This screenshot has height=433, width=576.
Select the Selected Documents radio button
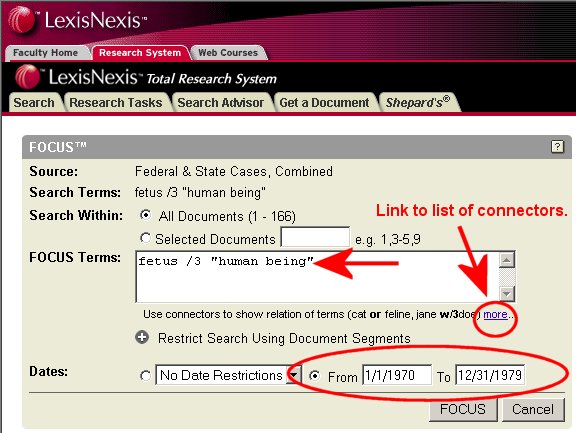tap(145, 238)
